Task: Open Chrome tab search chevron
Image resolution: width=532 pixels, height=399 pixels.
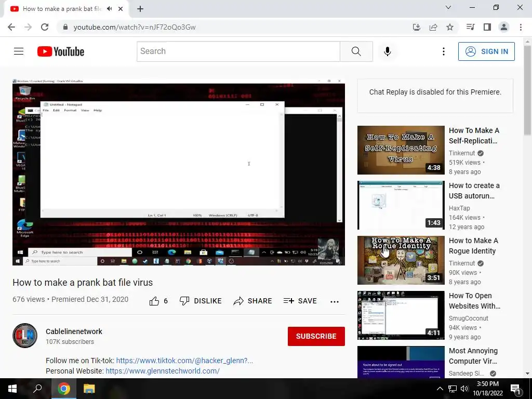Action: [x=448, y=7]
